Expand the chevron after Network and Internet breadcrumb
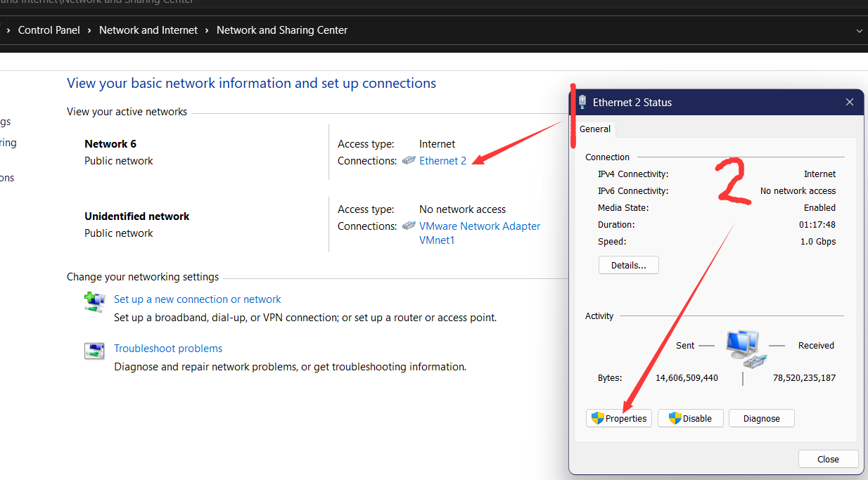868x480 pixels. point(207,31)
